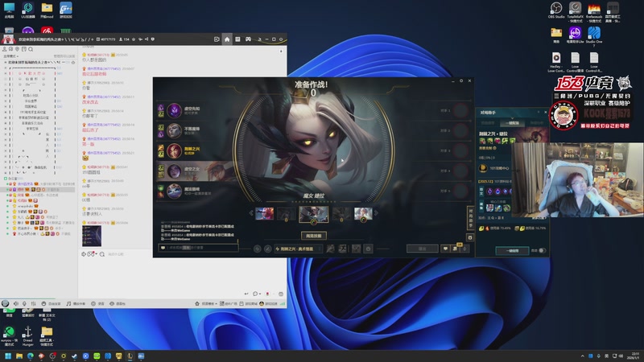Click Windows Start button
The image size is (644, 362).
[8, 356]
